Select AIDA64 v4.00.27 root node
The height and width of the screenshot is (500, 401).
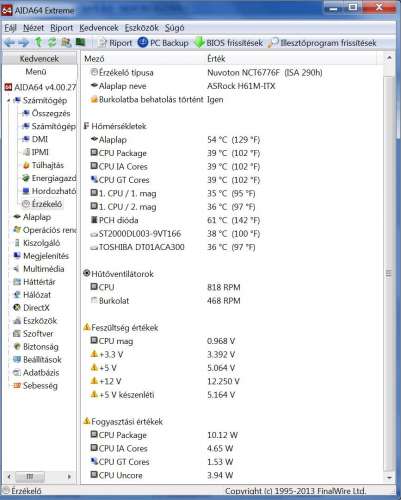pyautogui.click(x=41, y=87)
